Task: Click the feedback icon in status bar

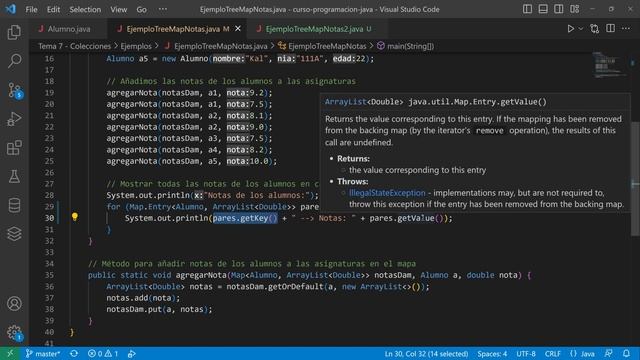Action: pyautogui.click(x=609, y=353)
